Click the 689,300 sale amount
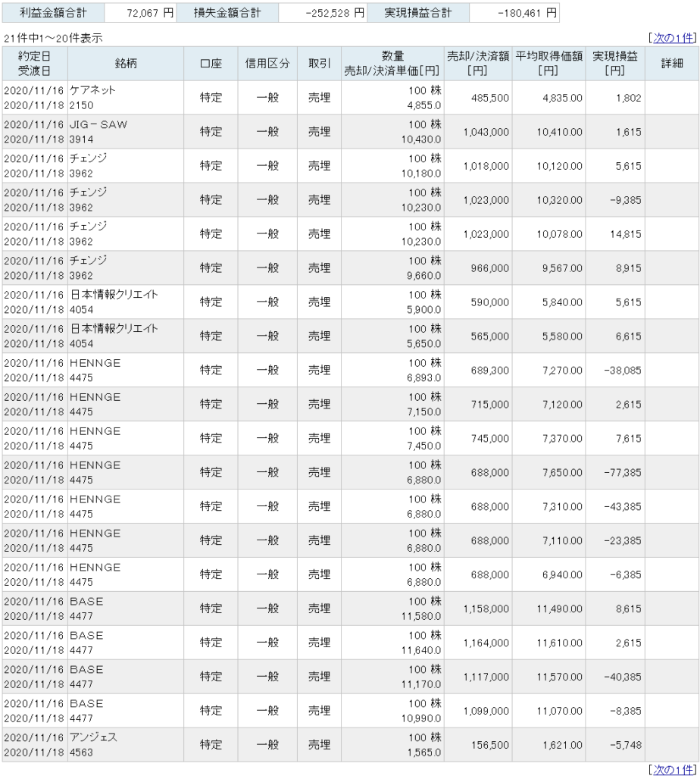Viewport: 700px width, 776px height. click(x=489, y=370)
